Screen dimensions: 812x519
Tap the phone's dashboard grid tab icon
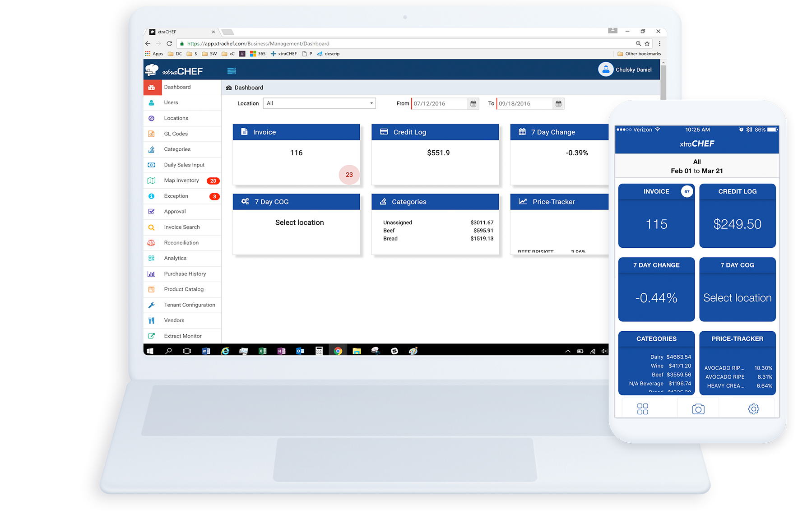643,409
